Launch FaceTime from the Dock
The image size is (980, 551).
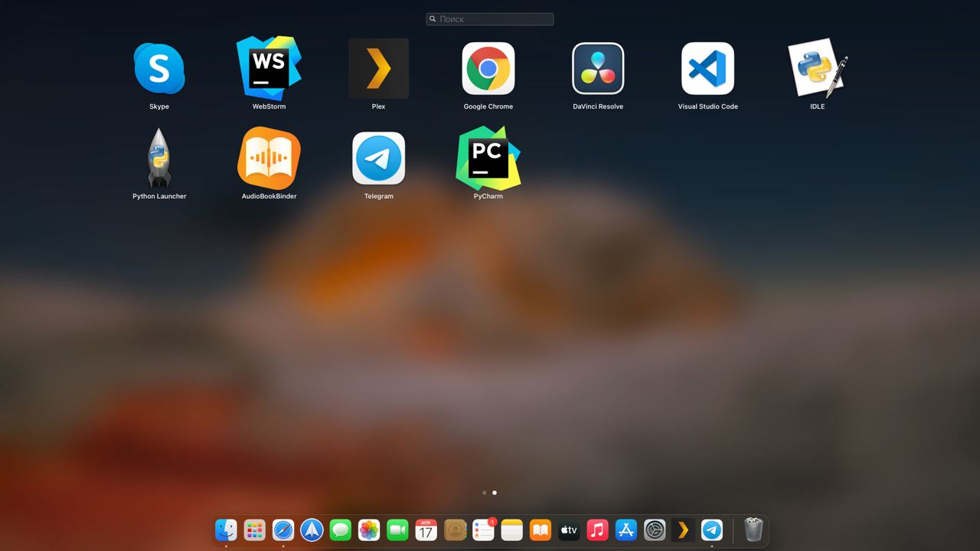pos(397,530)
